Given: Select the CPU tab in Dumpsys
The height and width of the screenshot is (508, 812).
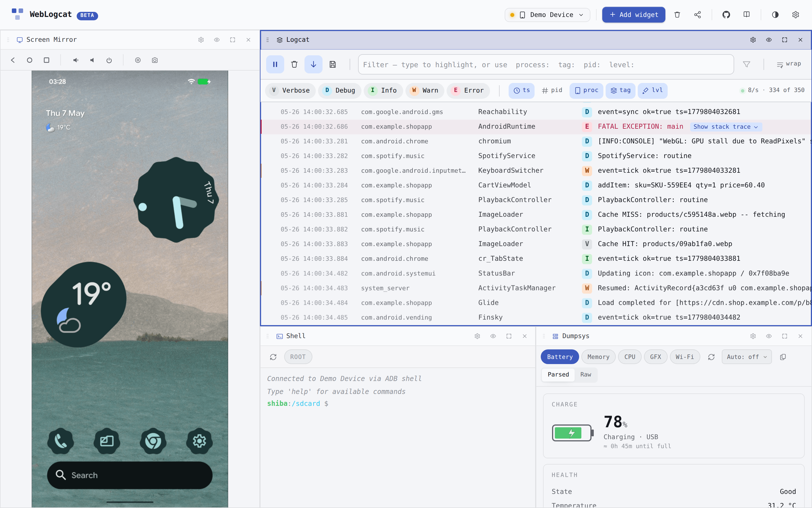Looking at the screenshot, I should [x=630, y=357].
